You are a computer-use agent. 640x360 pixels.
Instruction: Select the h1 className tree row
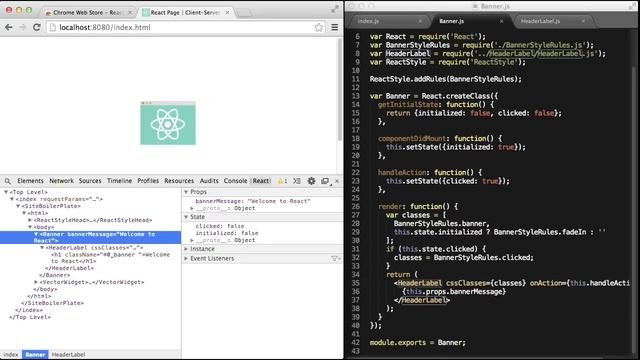(110, 258)
